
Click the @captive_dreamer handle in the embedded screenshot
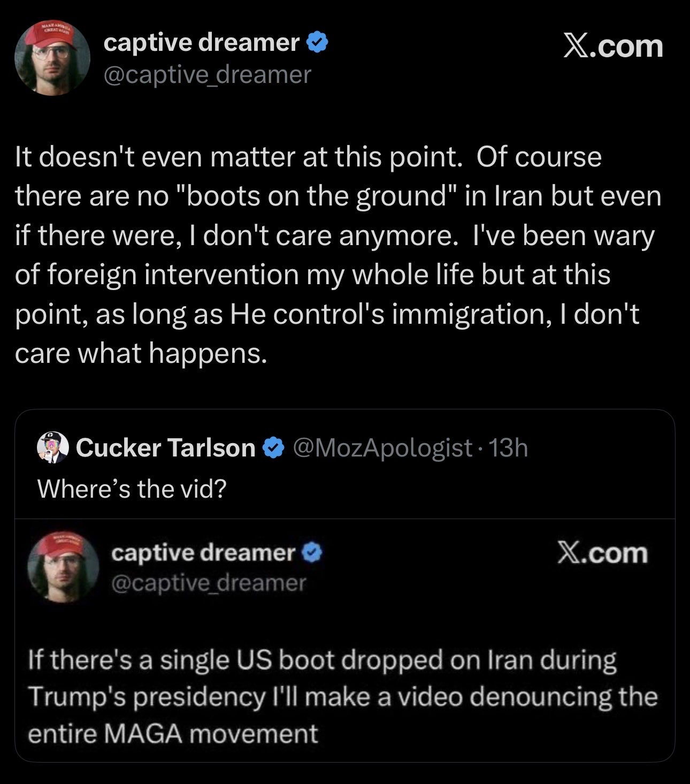click(x=209, y=582)
